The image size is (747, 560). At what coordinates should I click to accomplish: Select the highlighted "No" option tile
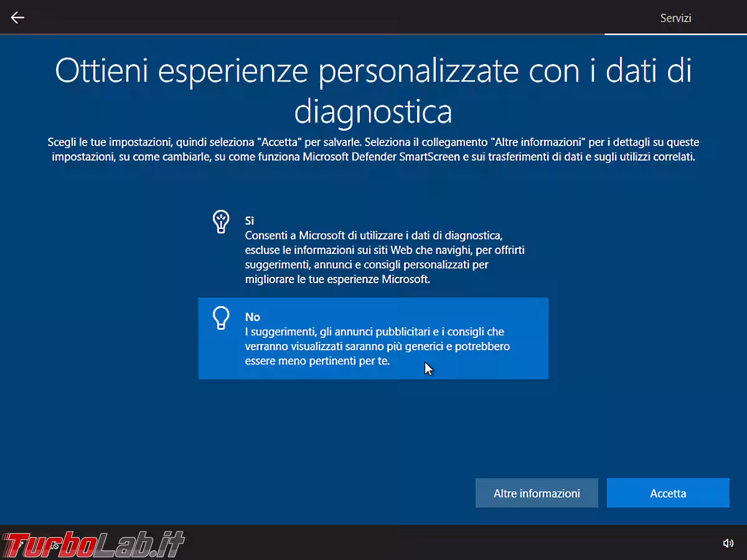coord(374,338)
